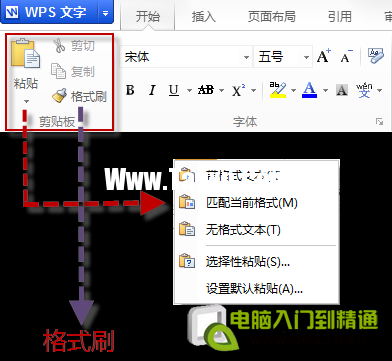Screen dimensions: 392x361
Task: Toggle underline formatting
Action: tap(174, 90)
